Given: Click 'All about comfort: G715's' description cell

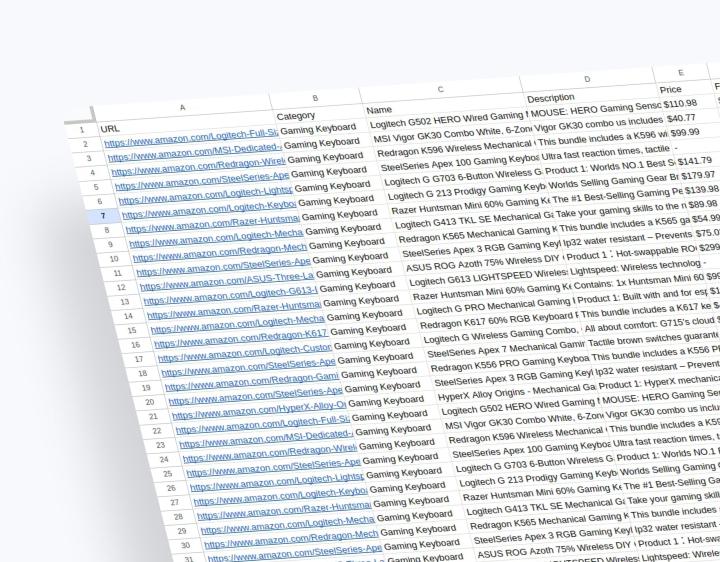Looking at the screenshot, I should (x=649, y=325).
